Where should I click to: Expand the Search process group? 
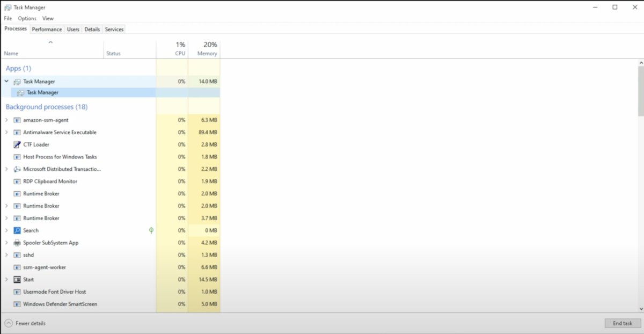(6, 230)
